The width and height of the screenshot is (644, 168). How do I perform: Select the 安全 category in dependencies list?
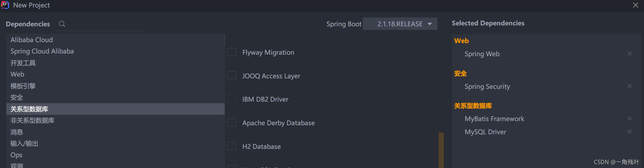115,97
